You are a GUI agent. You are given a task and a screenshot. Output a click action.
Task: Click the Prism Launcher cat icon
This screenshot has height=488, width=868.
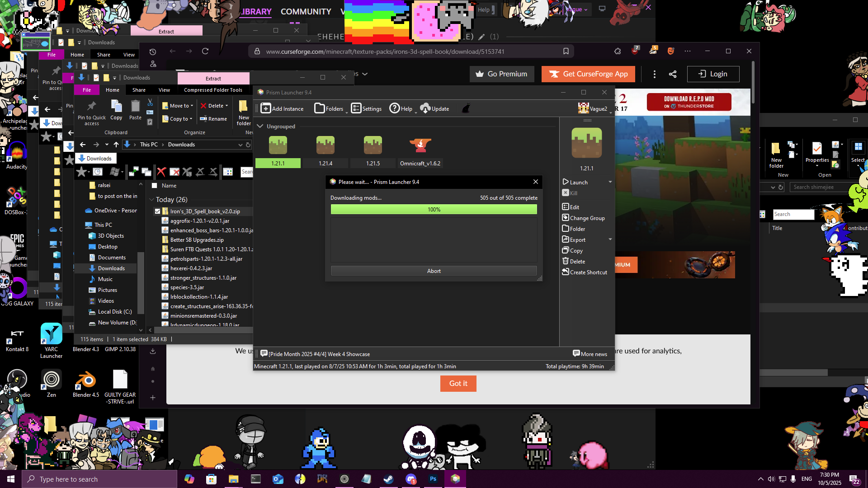tap(466, 108)
